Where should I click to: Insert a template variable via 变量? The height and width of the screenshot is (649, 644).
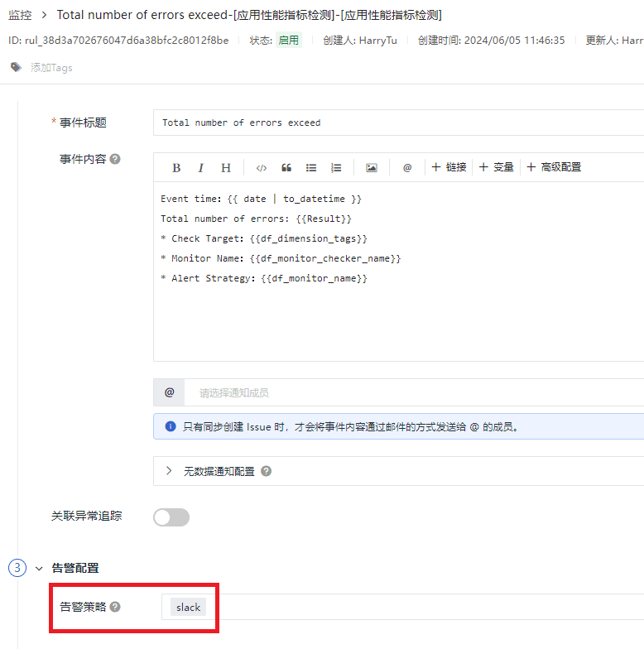click(497, 167)
